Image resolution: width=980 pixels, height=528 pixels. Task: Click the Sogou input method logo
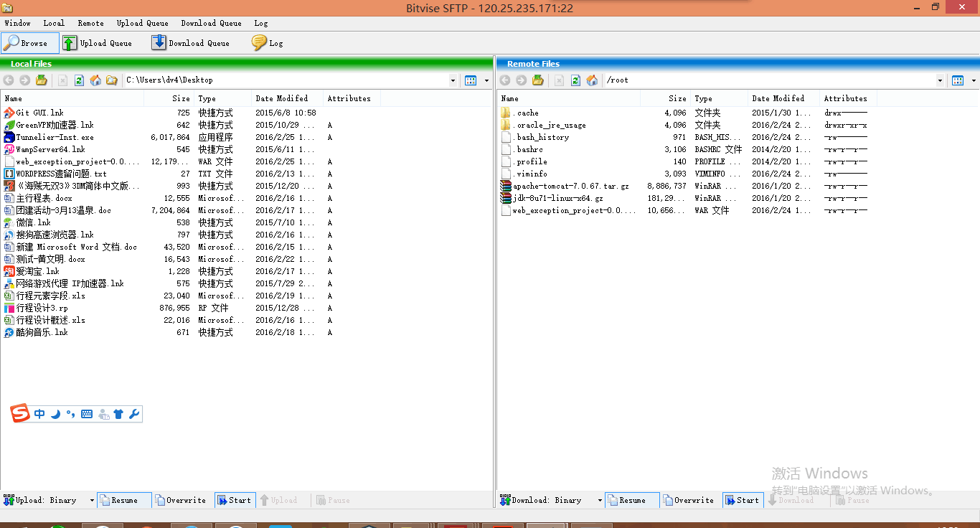(20, 413)
